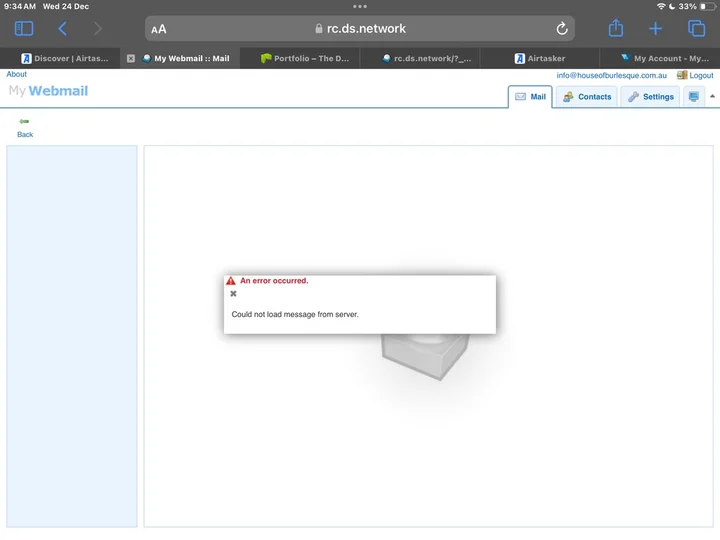Click the 'An error occurred.' heading
720x540 pixels.
click(x=274, y=281)
